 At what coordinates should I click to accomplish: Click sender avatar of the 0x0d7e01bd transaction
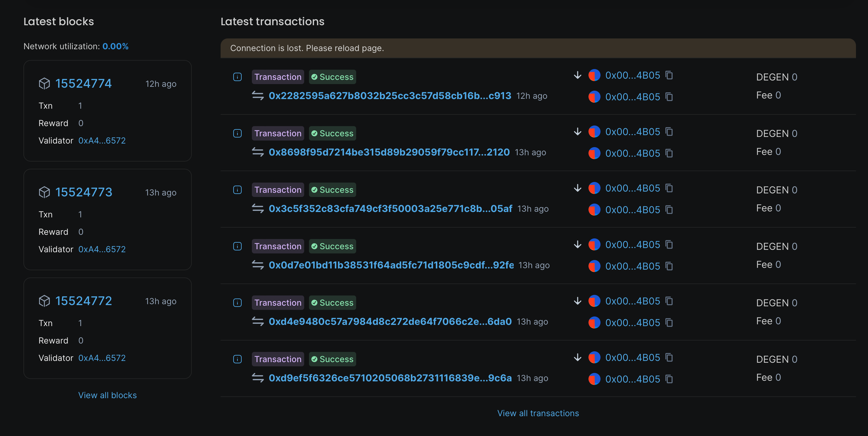594,244
